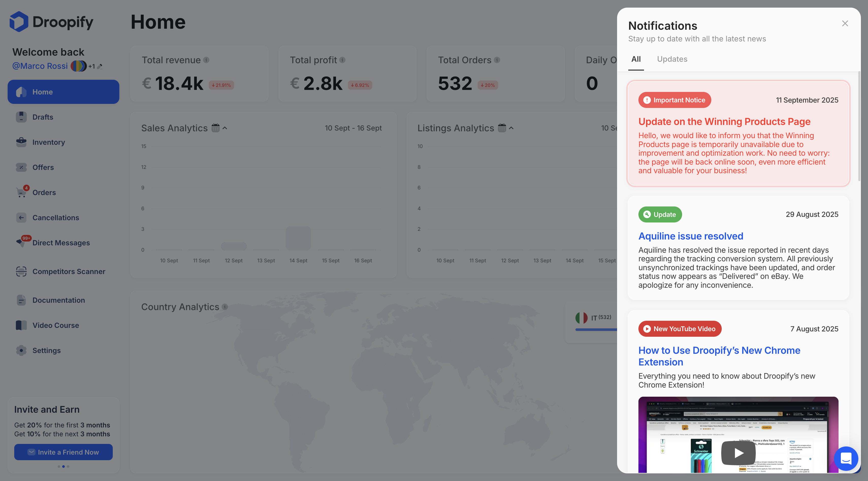
Task: Click info icon beside Total revenue
Action: click(206, 60)
